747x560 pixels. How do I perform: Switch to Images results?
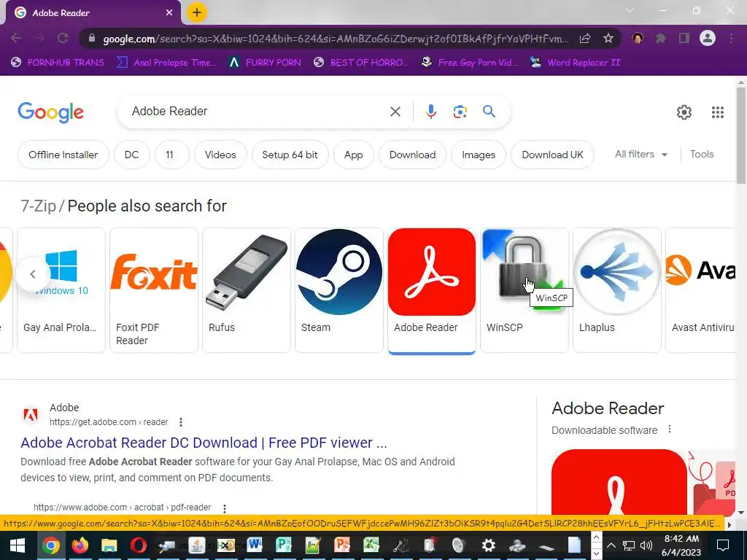tap(479, 155)
